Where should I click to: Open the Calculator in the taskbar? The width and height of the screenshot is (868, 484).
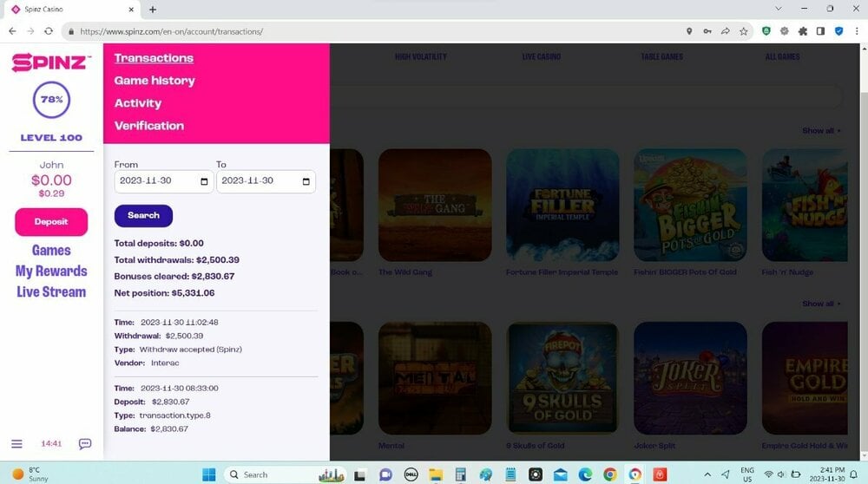(x=461, y=474)
